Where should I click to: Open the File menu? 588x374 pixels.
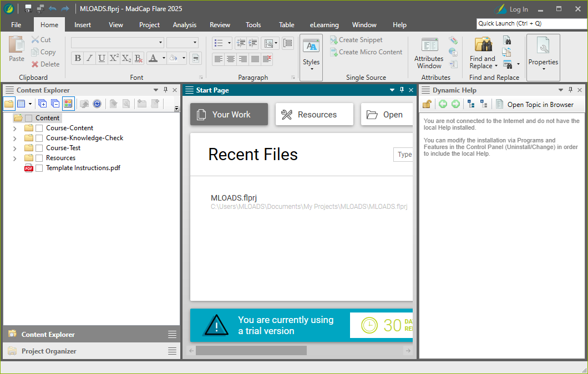click(16, 25)
